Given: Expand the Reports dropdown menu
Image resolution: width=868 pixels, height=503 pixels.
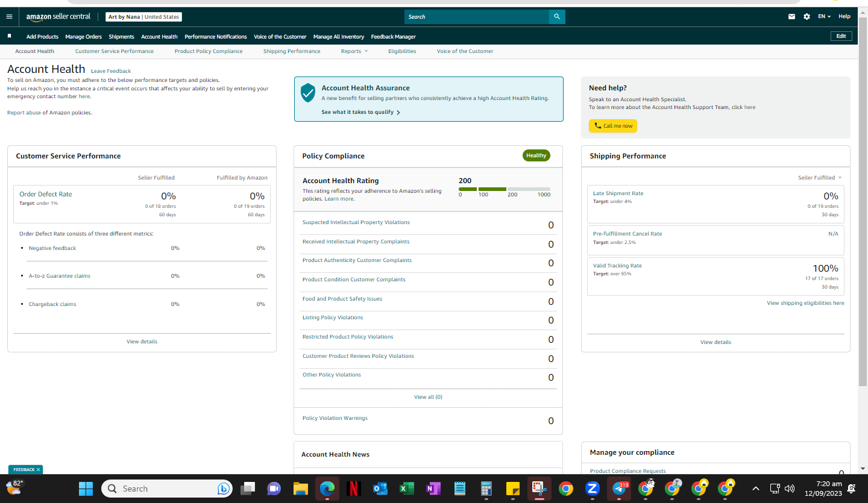Looking at the screenshot, I should [x=354, y=51].
